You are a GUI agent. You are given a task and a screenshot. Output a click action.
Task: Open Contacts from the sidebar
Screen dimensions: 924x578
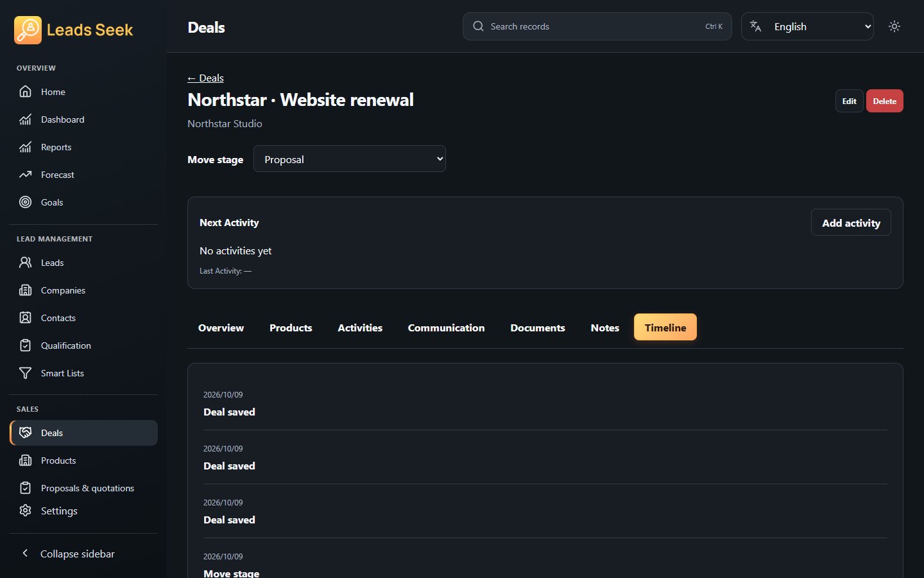click(x=83, y=318)
